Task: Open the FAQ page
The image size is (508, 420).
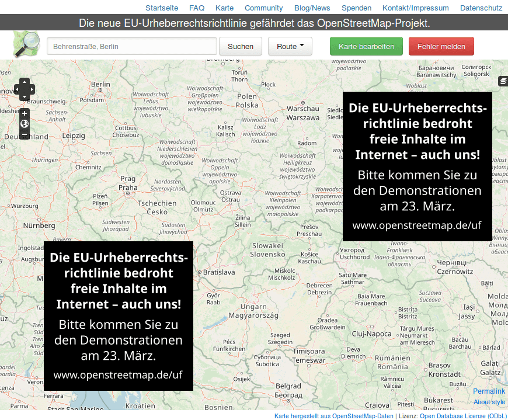Action: point(197,8)
